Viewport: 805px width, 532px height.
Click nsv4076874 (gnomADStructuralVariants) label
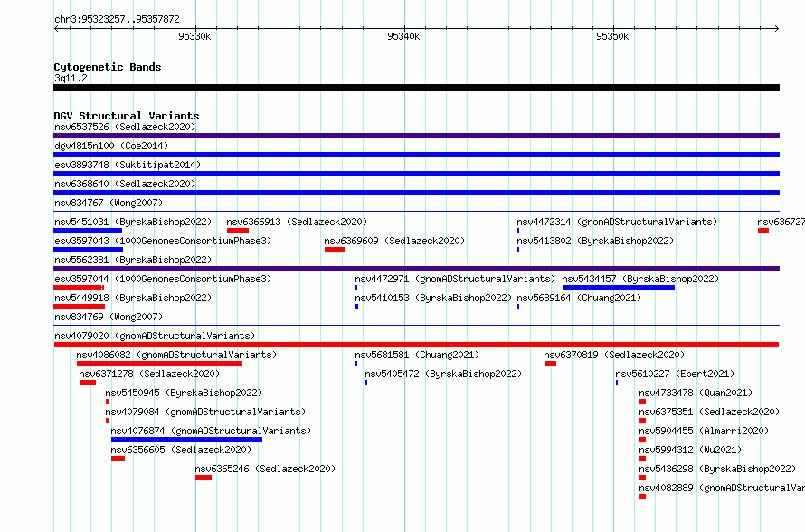[211, 431]
